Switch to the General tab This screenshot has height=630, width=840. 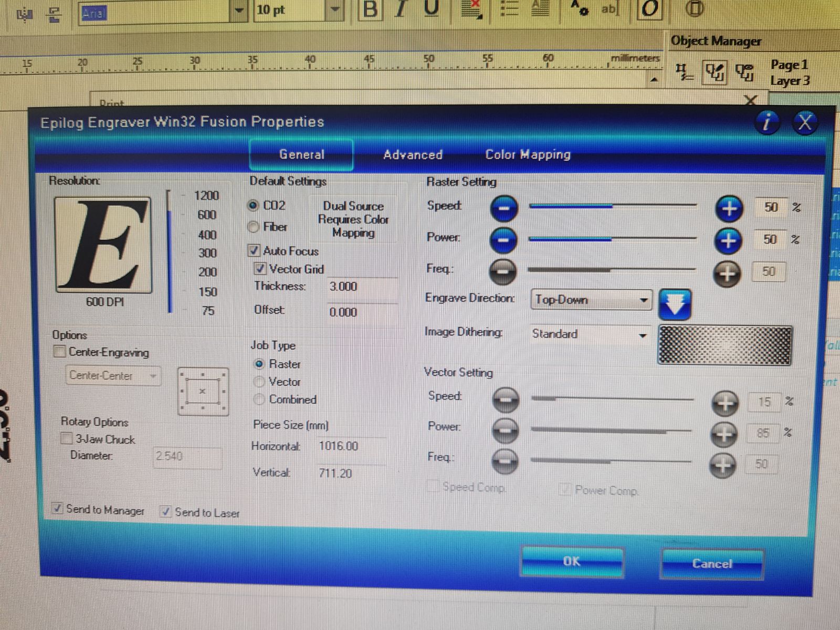click(301, 155)
